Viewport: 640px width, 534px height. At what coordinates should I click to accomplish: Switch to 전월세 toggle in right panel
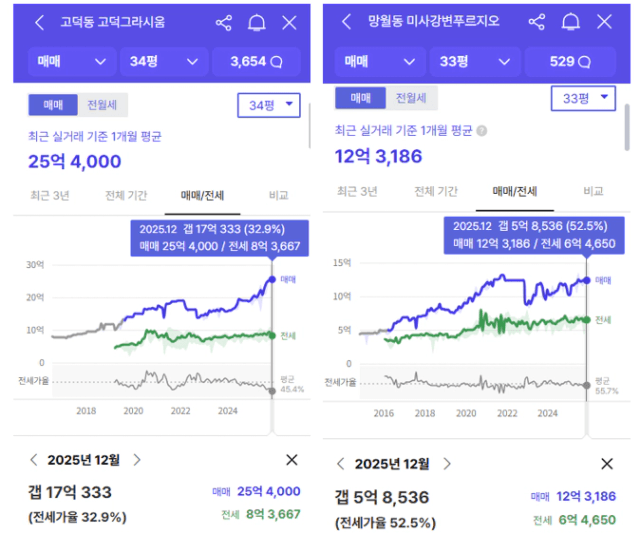tap(411, 98)
